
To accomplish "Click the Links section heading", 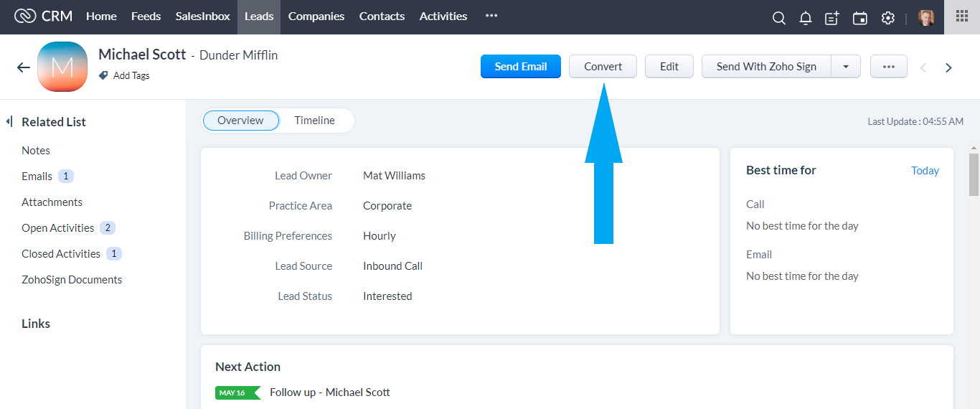I will pyautogui.click(x=36, y=324).
